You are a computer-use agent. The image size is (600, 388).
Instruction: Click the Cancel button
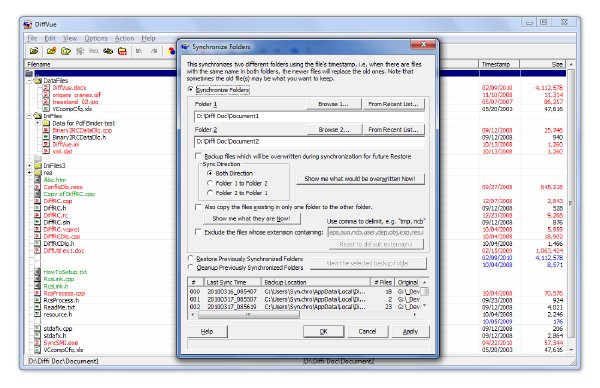367,331
